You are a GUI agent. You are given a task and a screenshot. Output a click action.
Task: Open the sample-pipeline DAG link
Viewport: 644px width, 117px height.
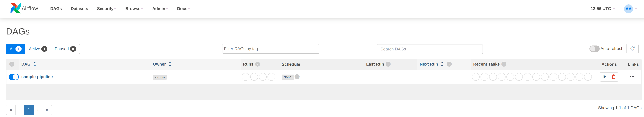pos(37,77)
